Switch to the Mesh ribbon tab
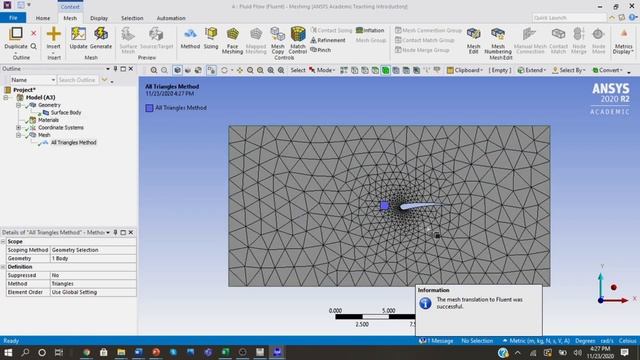Viewport: 640px width, 360px height. [70, 18]
